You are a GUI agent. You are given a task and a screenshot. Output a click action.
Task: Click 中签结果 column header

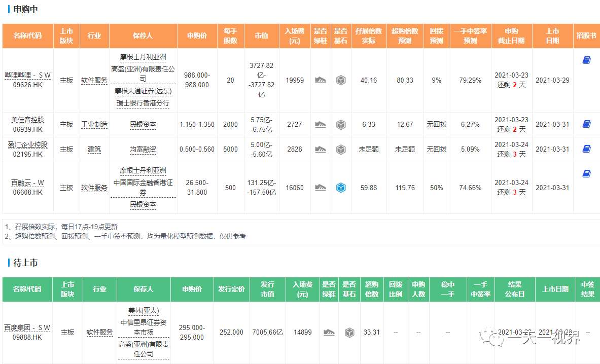point(588,289)
